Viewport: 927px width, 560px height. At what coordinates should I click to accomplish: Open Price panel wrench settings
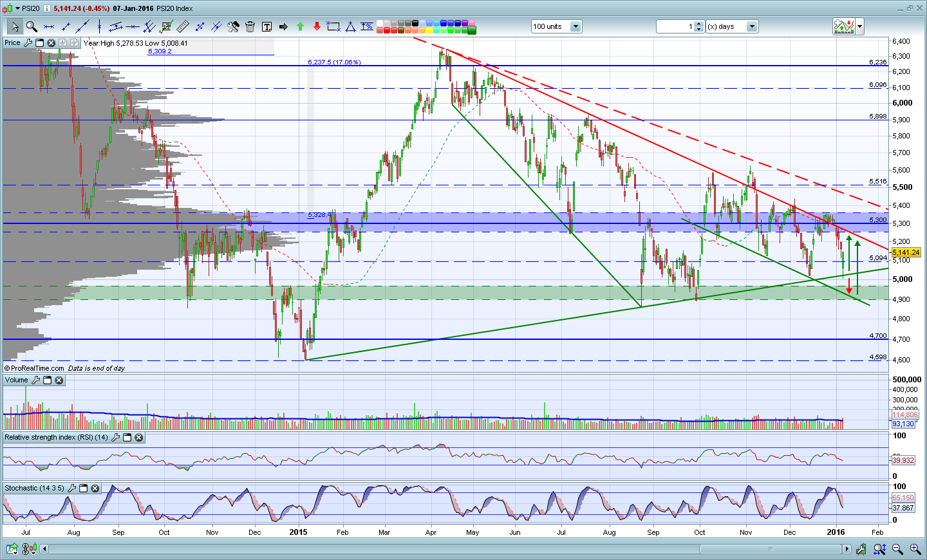[x=28, y=43]
